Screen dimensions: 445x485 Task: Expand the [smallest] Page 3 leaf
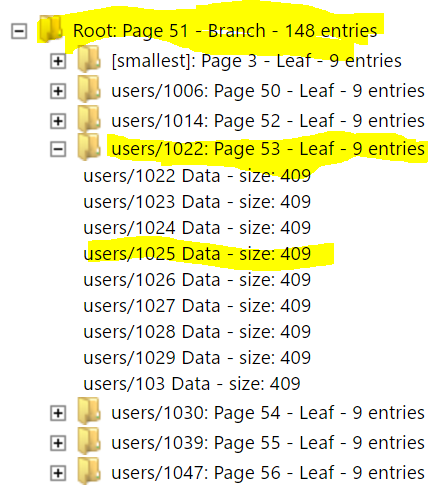[58, 61]
